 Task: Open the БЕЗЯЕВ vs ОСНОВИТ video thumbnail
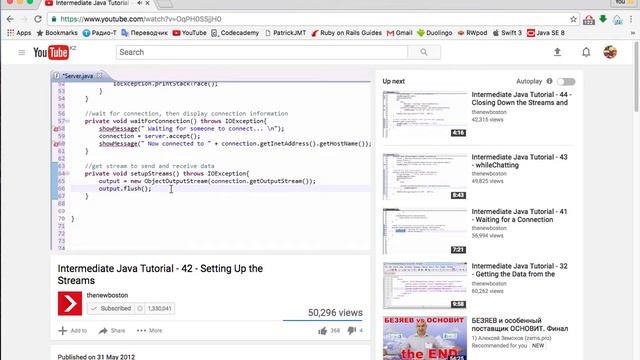click(x=424, y=338)
